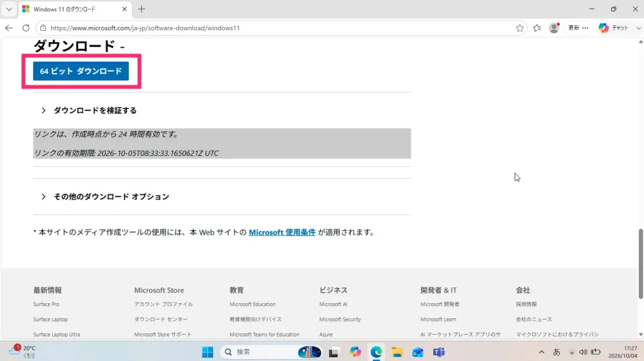
Task: Open the Microsoft 使用条件 link
Action: pyautogui.click(x=282, y=233)
